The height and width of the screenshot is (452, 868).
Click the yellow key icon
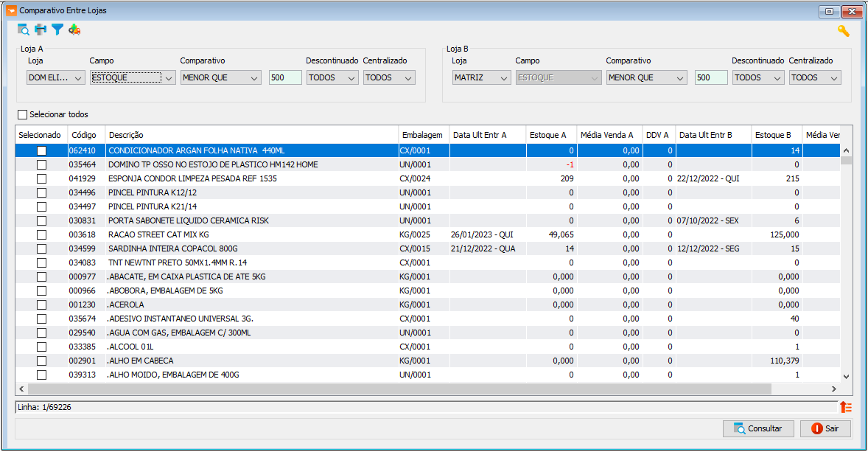point(843,31)
